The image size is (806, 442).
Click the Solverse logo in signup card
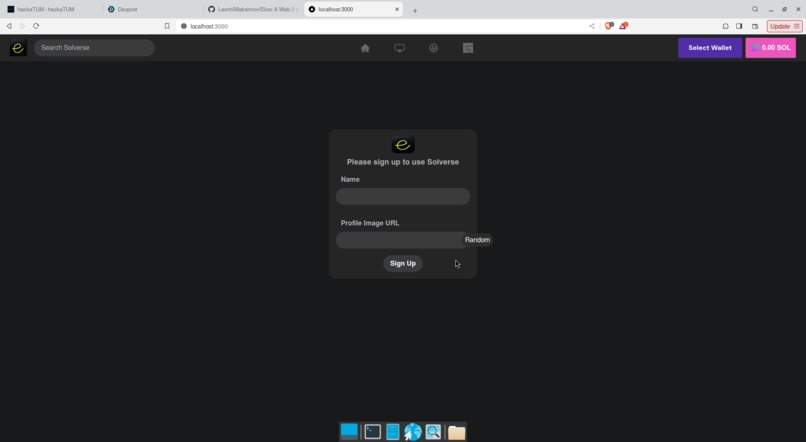[402, 145]
